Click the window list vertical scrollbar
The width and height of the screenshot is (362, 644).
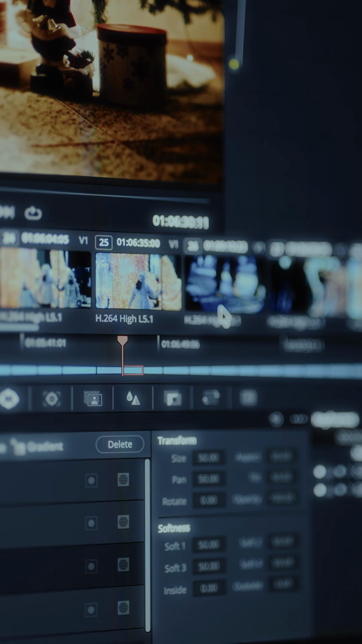click(x=147, y=543)
